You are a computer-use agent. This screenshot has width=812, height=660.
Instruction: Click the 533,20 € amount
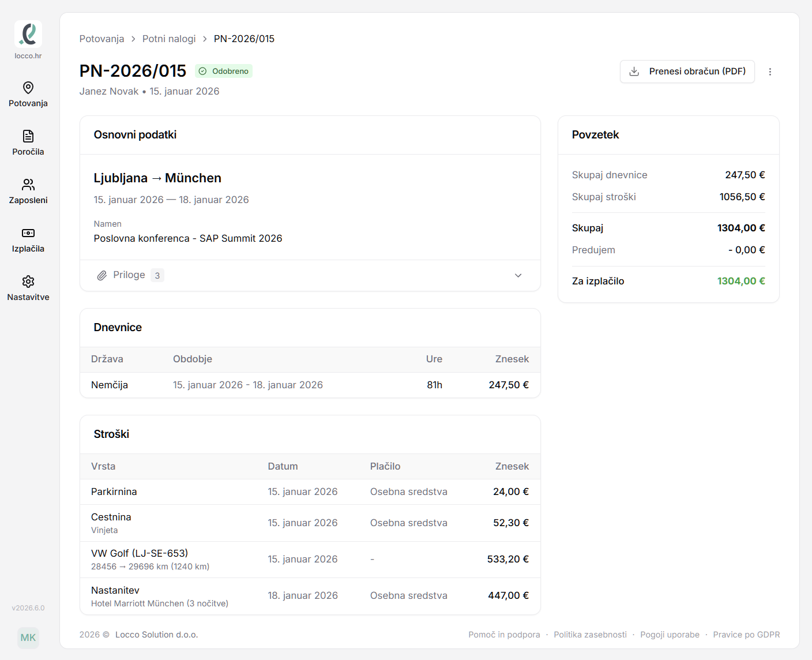508,559
